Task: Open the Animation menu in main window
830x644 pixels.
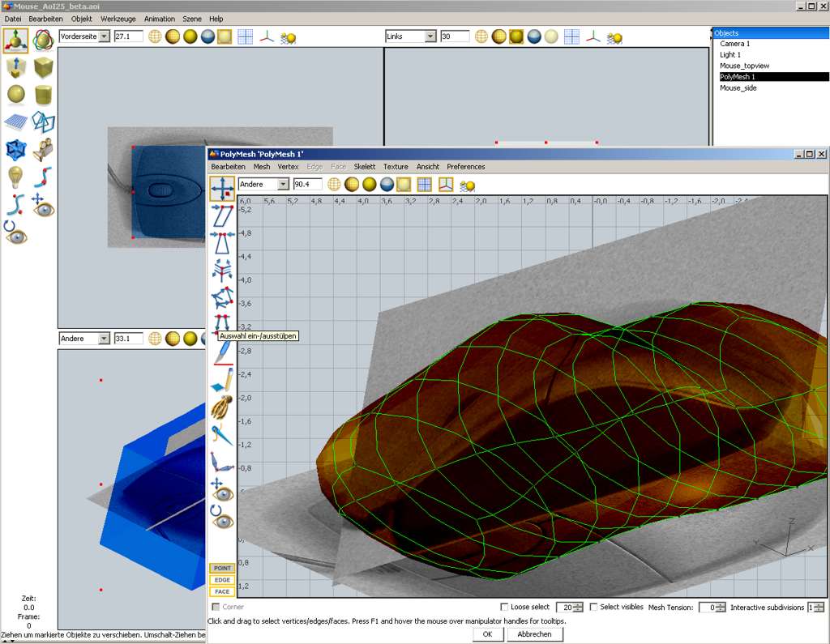Action: coord(160,19)
